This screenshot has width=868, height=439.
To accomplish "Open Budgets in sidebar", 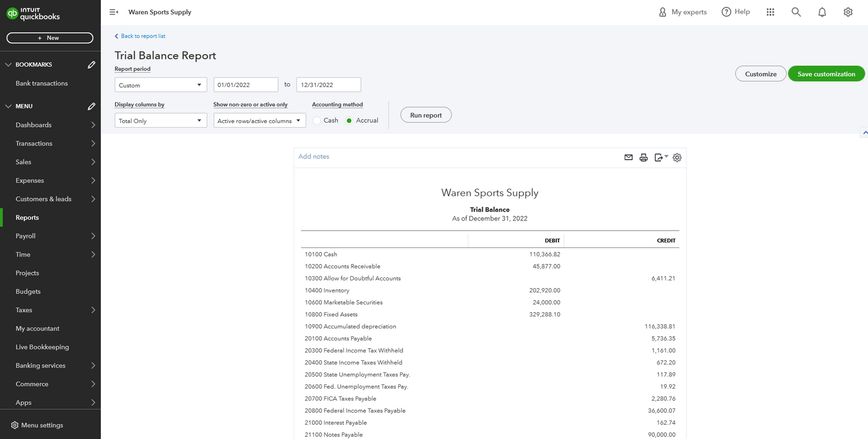I will (x=28, y=292).
